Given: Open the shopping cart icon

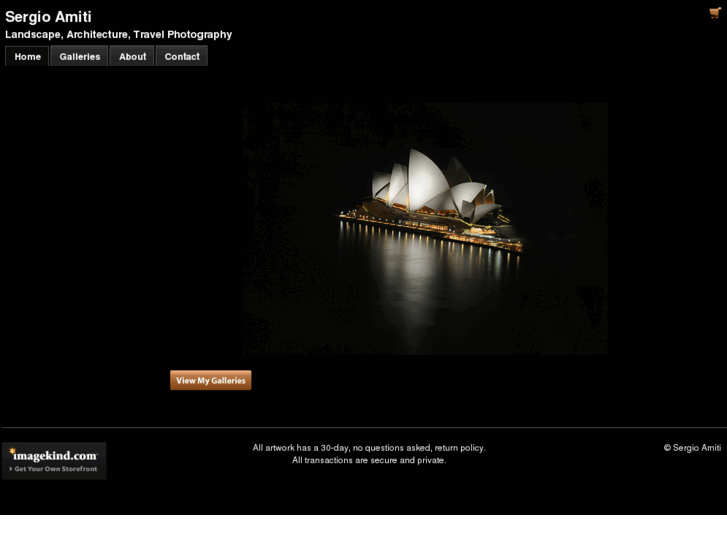Looking at the screenshot, I should pos(714,13).
